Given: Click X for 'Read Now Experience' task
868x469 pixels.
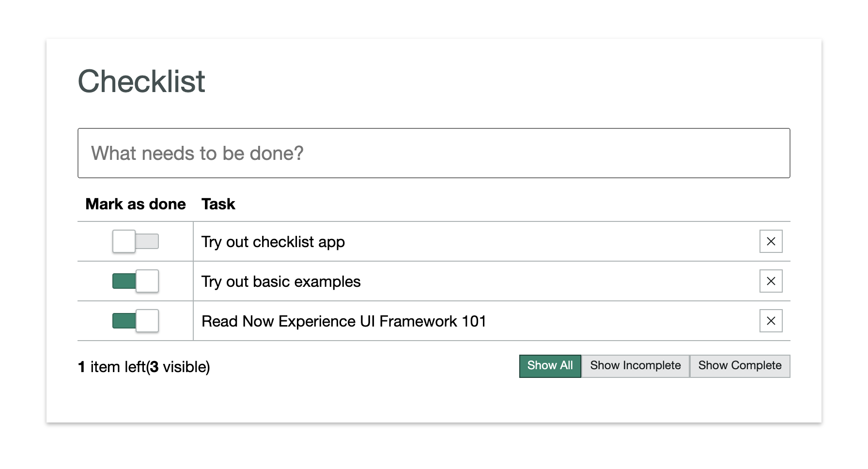Looking at the screenshot, I should (771, 321).
